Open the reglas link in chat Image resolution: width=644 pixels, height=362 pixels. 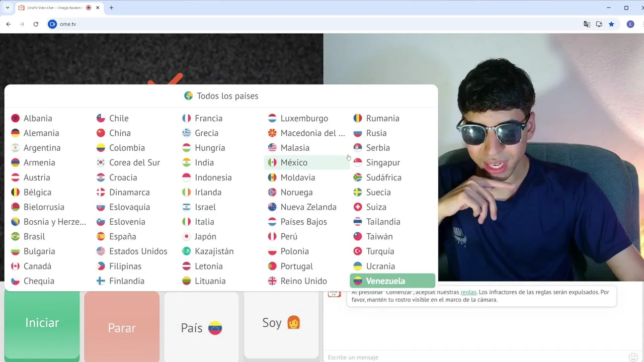pyautogui.click(x=468, y=292)
